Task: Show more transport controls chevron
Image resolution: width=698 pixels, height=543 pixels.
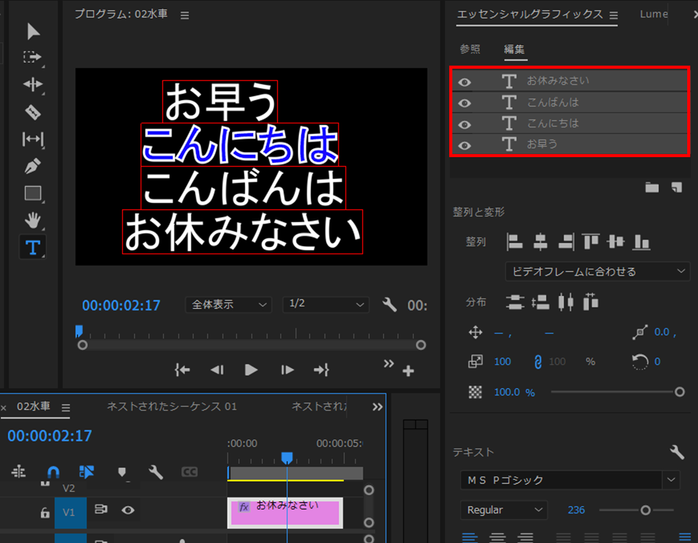Action: tap(389, 364)
